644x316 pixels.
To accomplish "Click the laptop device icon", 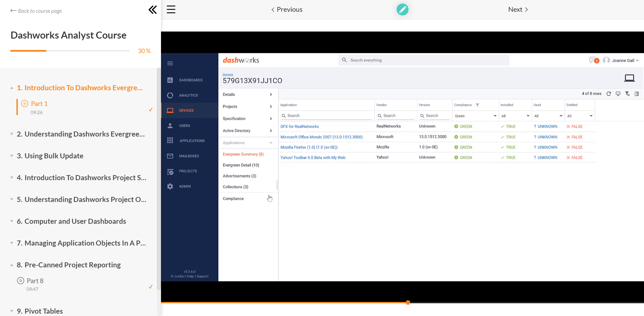I will pos(629,78).
